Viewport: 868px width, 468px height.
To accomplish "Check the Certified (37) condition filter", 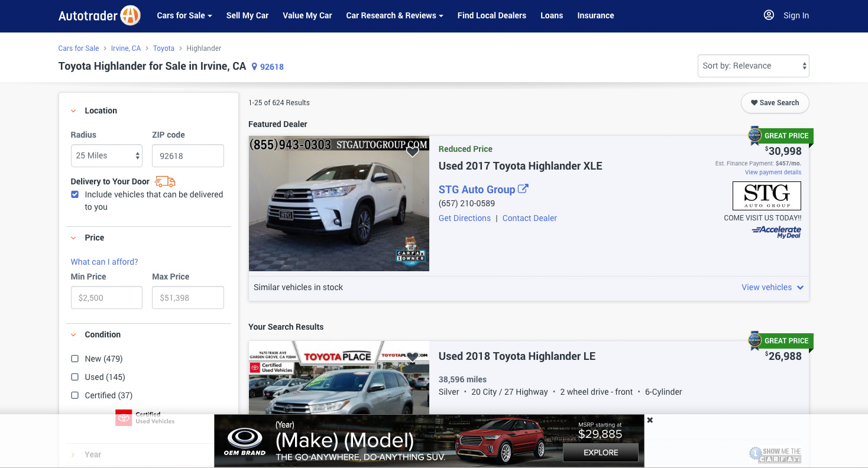I will click(x=75, y=395).
